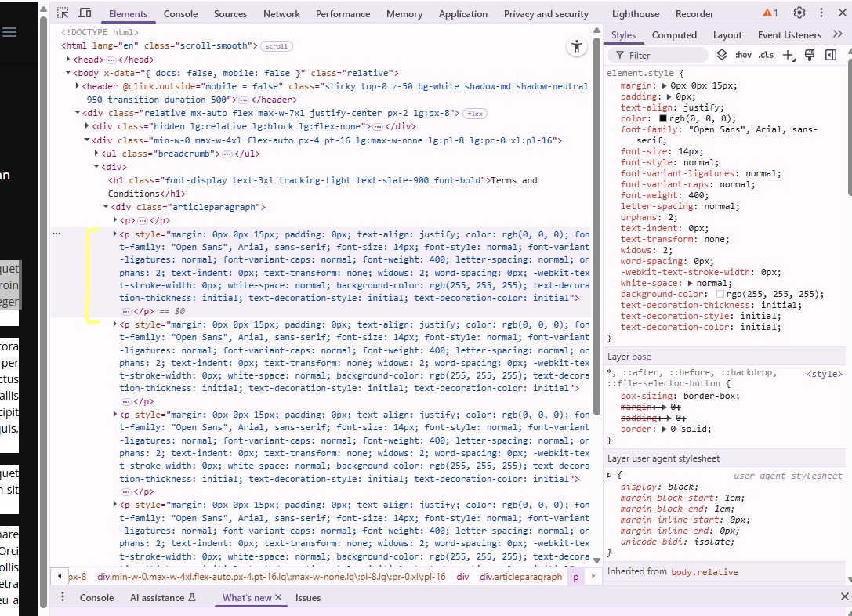Expand the padding shorthand in element.style
Viewport: 852px width, 616px height.
(x=669, y=96)
